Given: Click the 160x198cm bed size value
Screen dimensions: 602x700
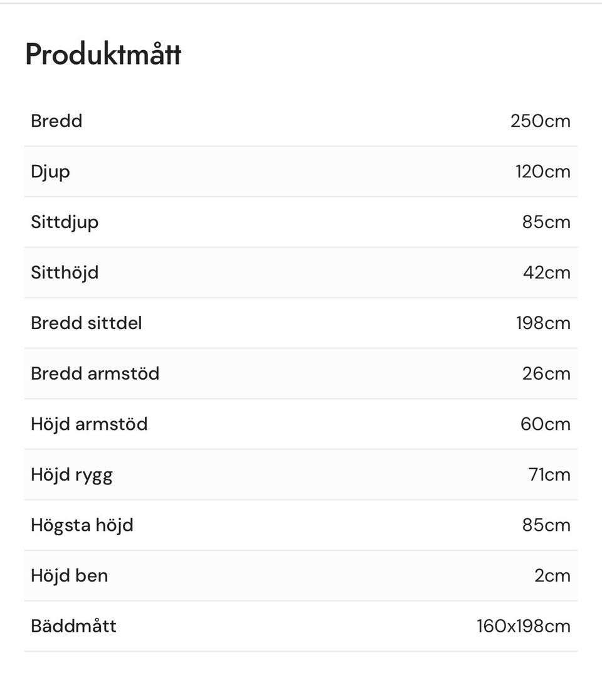Looking at the screenshot, I should click(523, 626).
